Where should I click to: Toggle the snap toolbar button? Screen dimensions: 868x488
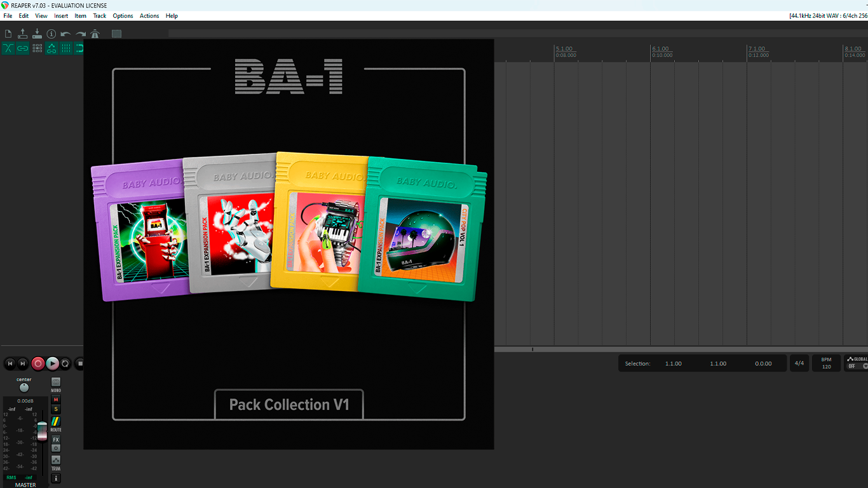point(79,48)
